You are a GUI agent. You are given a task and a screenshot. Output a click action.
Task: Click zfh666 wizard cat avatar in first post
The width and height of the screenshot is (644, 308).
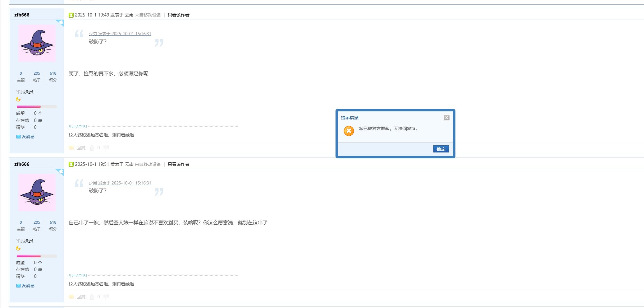point(37,43)
